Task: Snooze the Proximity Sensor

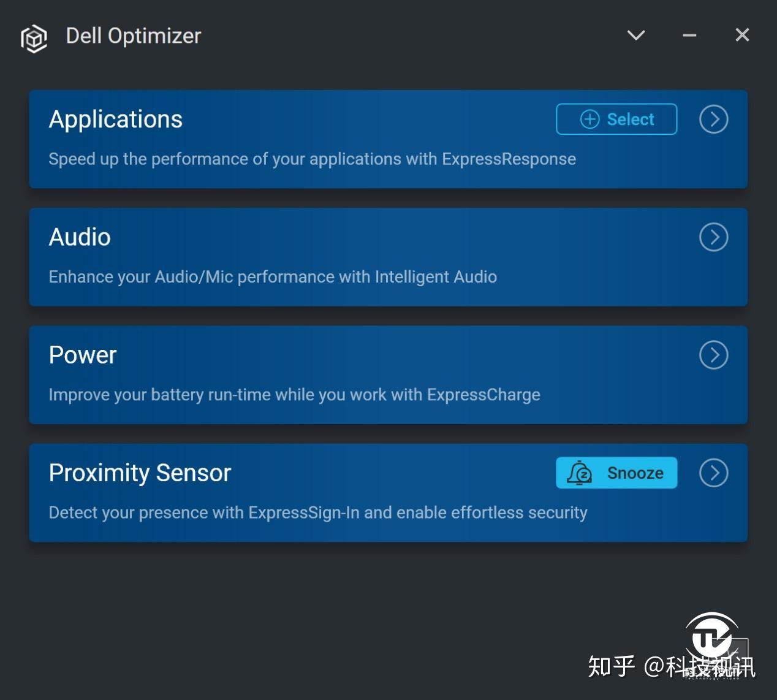Action: click(x=616, y=473)
